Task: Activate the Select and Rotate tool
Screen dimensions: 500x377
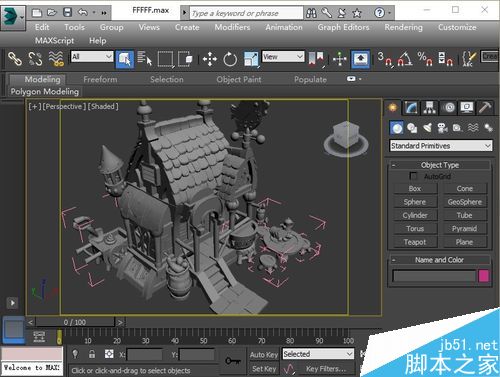Action: [x=230, y=59]
